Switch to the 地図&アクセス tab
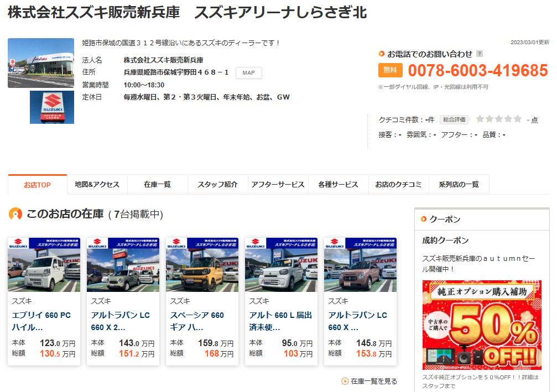Viewport: 557px width, 392px height. (97, 184)
